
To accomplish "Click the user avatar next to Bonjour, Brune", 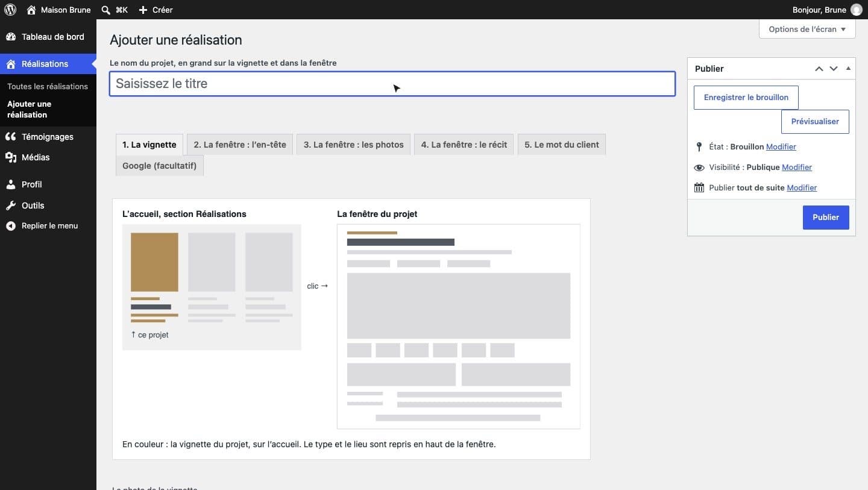I will click(x=856, y=10).
